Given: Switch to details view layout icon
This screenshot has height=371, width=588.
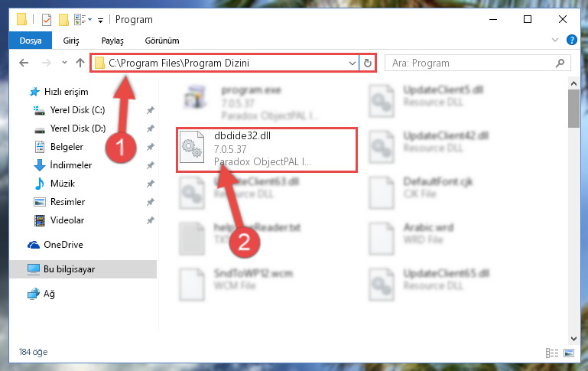Looking at the screenshot, I should 551,353.
